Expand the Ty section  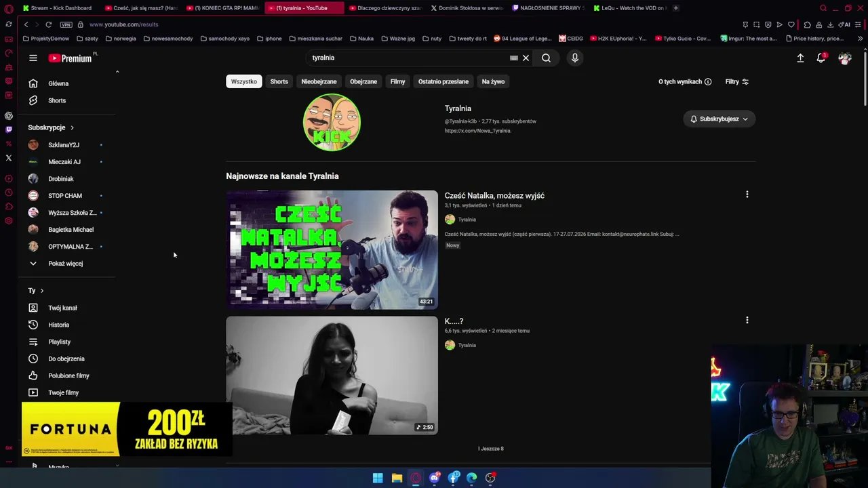tap(36, 290)
